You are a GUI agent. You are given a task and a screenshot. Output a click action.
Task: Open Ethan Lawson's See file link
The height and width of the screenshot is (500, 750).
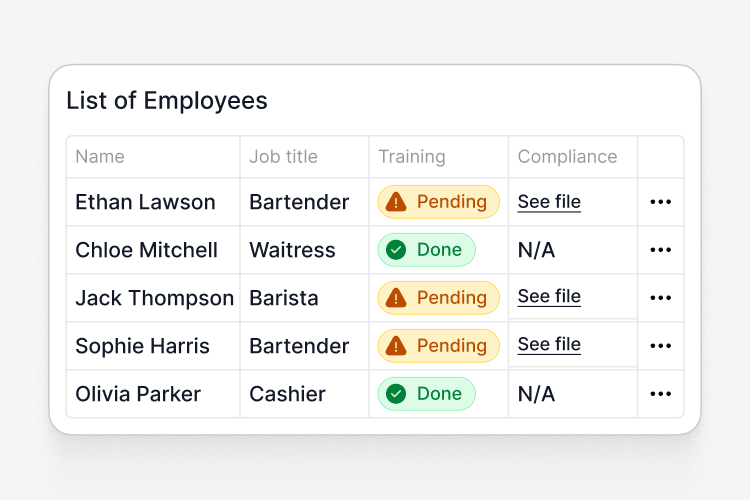[549, 202]
